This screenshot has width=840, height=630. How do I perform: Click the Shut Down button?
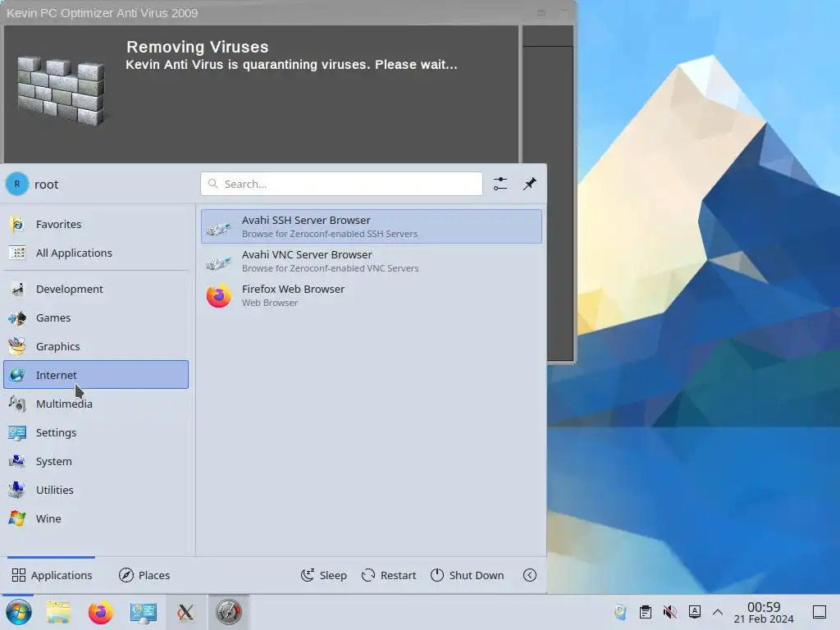pos(467,575)
